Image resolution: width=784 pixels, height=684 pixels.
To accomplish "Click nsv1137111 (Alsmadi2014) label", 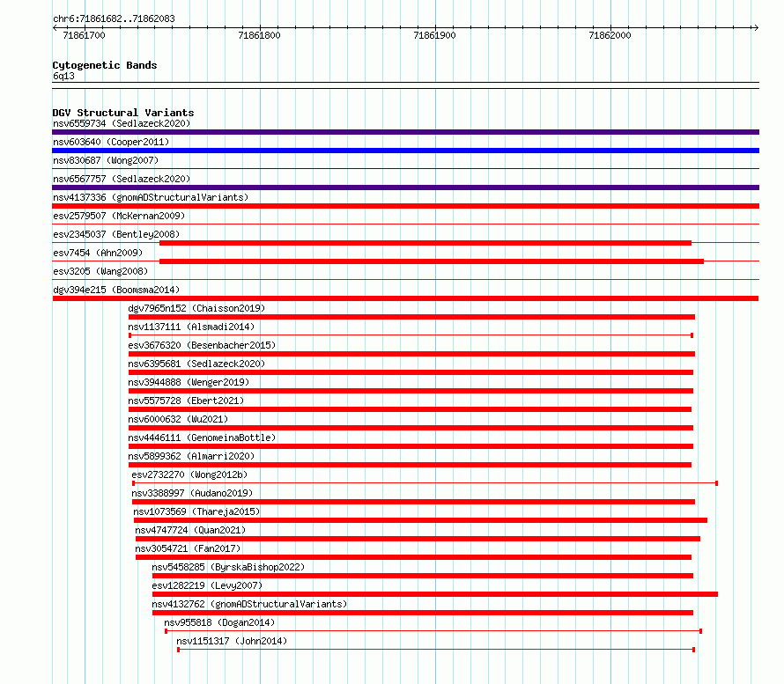I will tap(191, 327).
